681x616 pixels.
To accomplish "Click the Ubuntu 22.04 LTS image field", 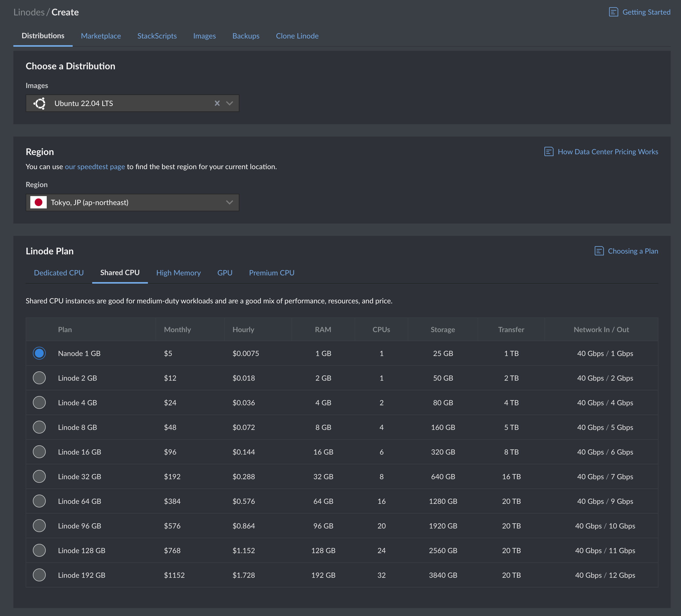I will (x=133, y=103).
